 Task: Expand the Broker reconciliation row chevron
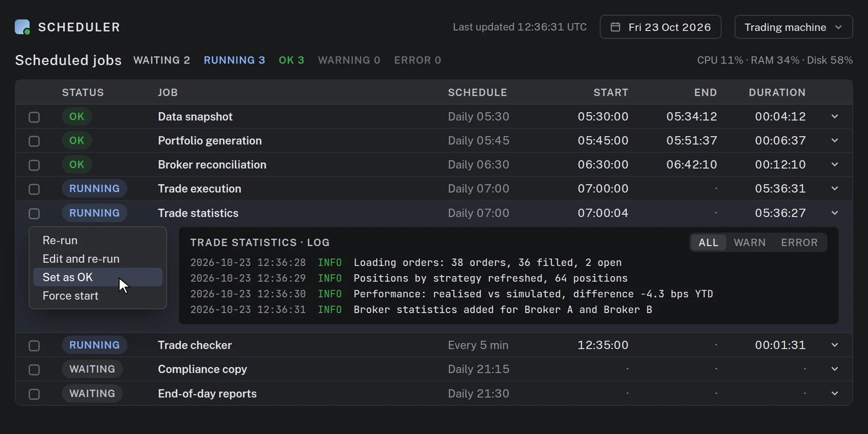click(x=835, y=164)
